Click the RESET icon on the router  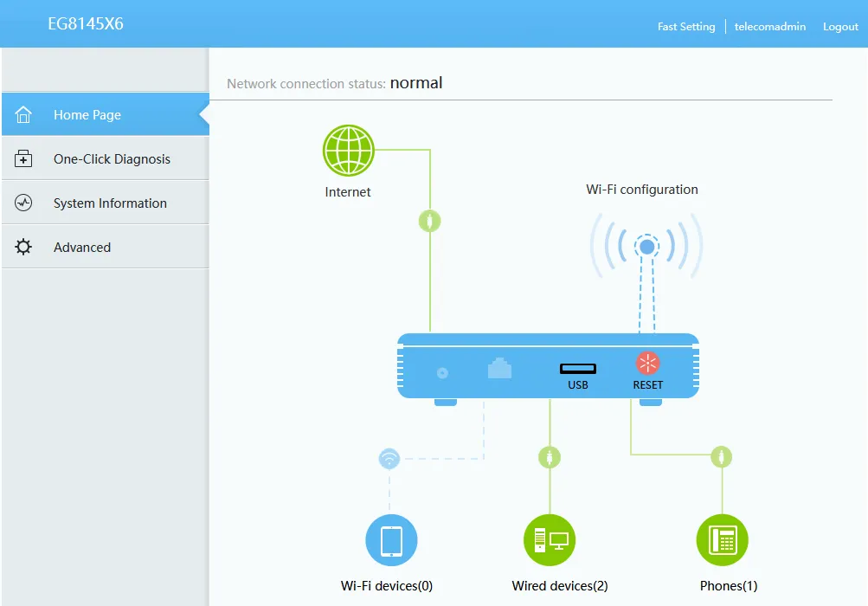click(x=647, y=363)
